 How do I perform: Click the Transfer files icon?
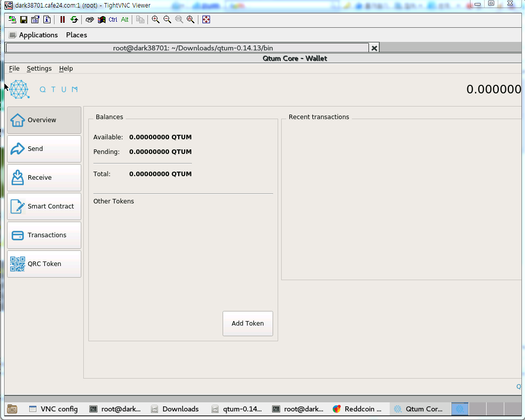click(x=140, y=20)
